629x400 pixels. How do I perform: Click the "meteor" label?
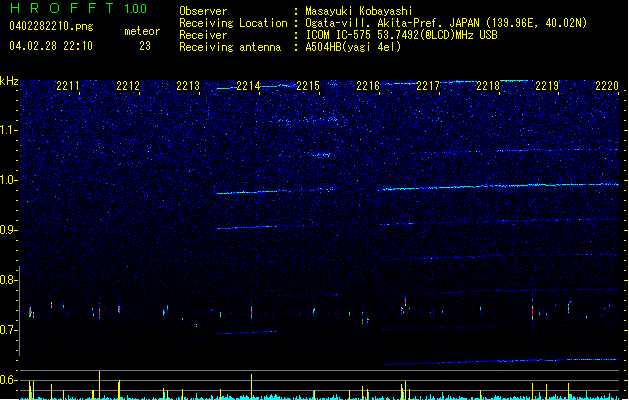coord(142,31)
